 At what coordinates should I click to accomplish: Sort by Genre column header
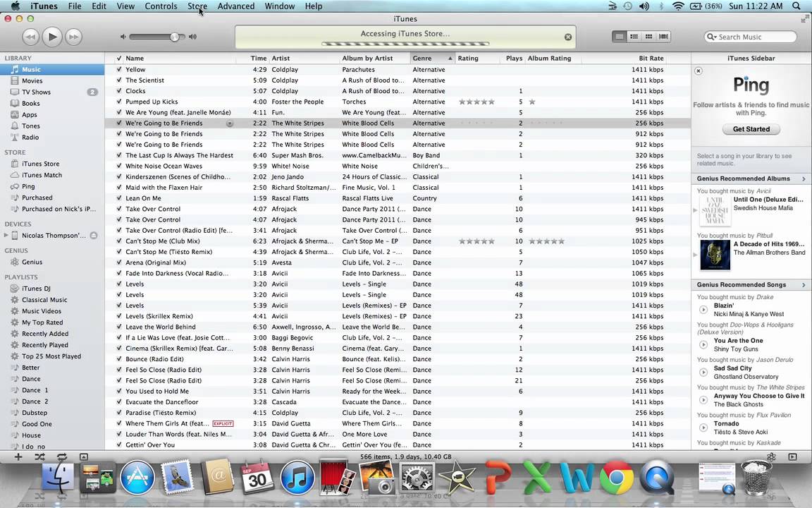click(432, 58)
